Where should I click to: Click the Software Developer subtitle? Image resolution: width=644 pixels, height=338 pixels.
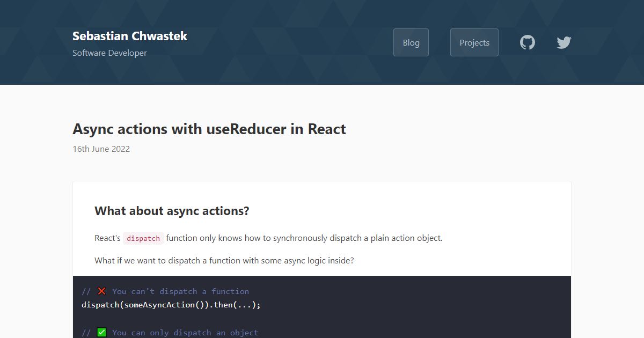pos(109,53)
